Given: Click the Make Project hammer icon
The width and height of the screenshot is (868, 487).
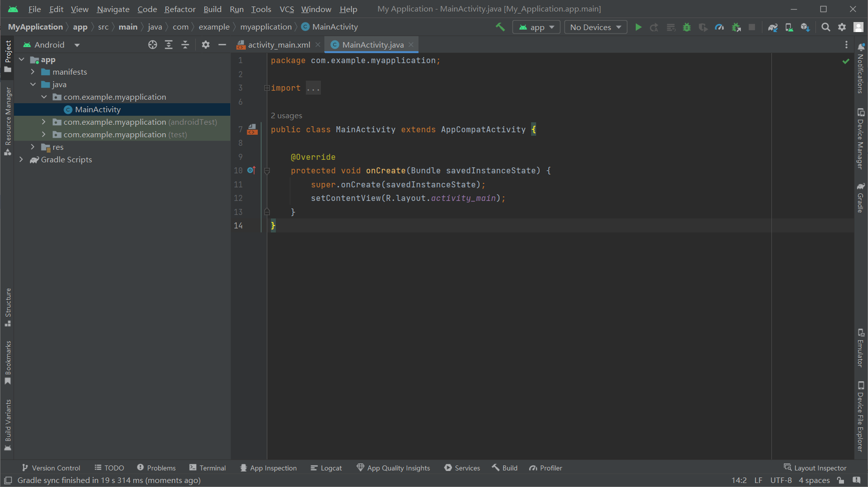Looking at the screenshot, I should point(500,27).
